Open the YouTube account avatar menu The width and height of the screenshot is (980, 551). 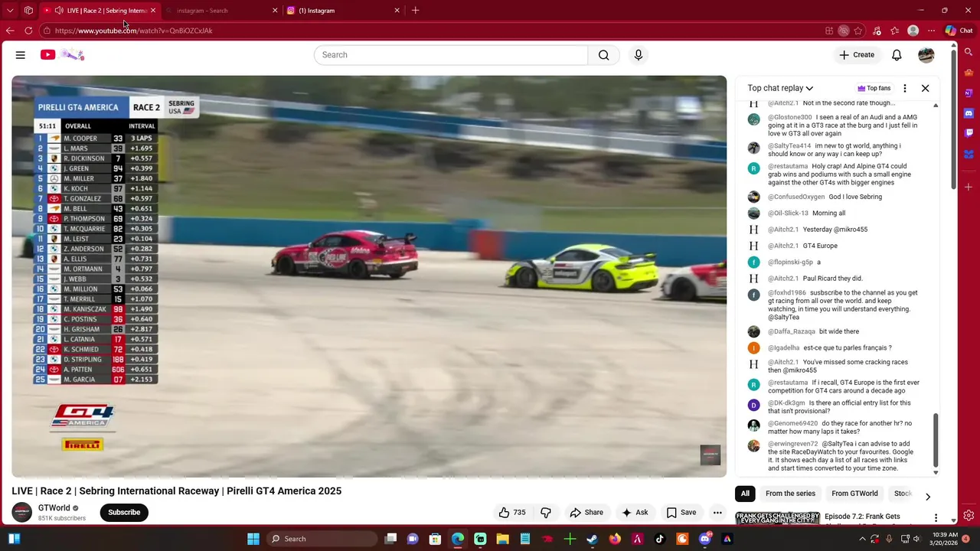[926, 55]
